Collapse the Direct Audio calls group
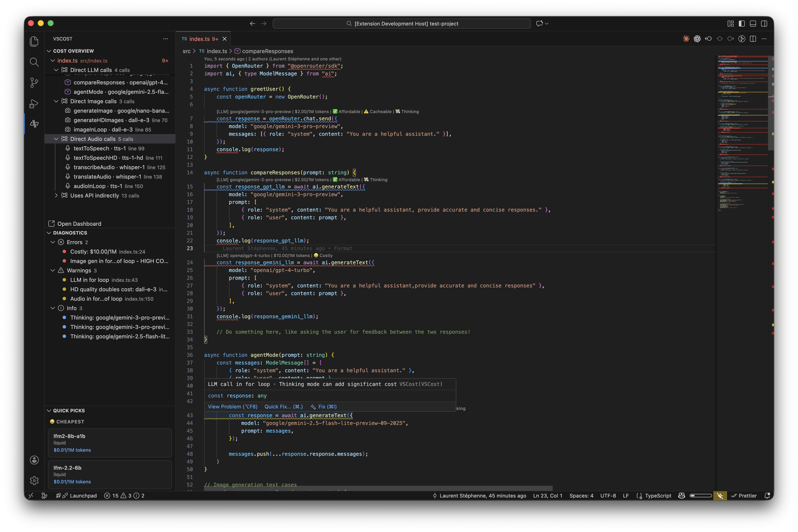The image size is (798, 532). (x=56, y=139)
